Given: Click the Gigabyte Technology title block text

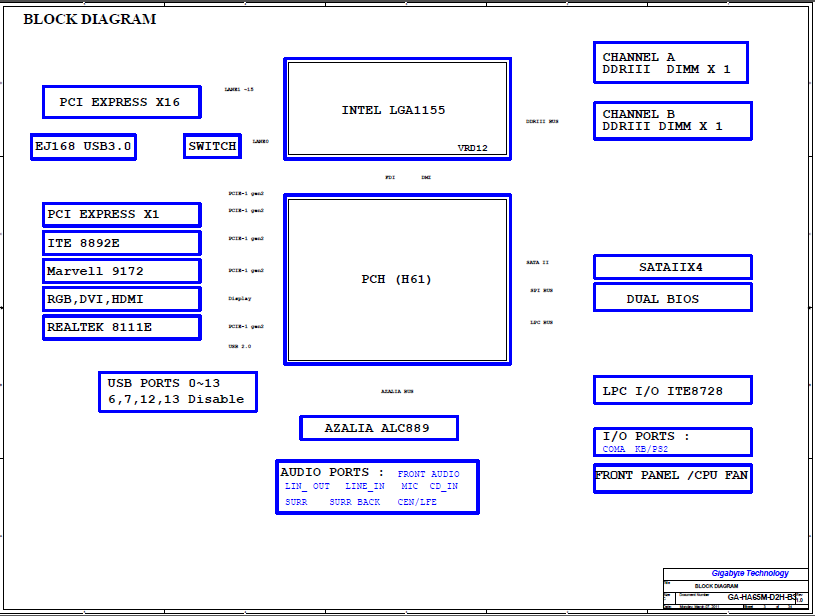Looking at the screenshot, I should (748, 573).
